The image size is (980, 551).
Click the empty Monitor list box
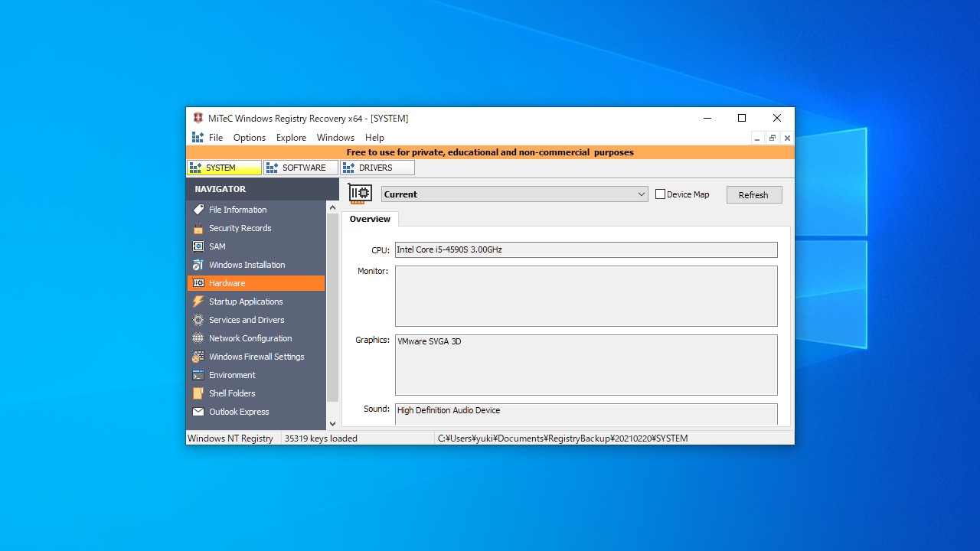coord(586,296)
